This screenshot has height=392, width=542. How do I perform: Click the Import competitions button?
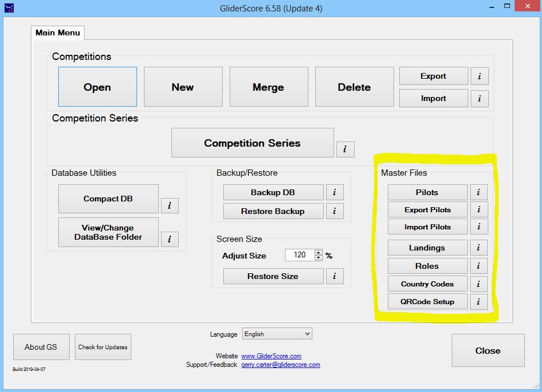[433, 99]
